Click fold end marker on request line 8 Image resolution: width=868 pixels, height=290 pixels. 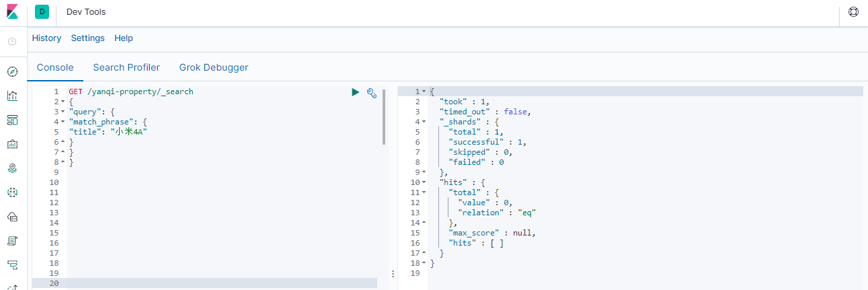click(x=63, y=162)
